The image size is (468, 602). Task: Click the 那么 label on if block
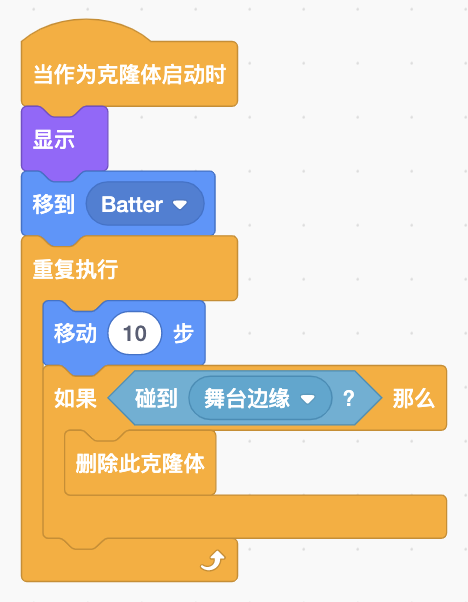pyautogui.click(x=413, y=398)
